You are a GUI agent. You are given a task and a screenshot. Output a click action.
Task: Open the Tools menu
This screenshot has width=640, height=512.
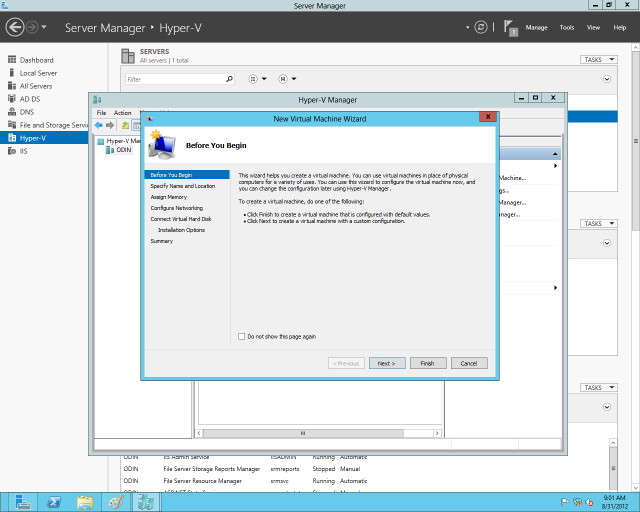tap(567, 27)
